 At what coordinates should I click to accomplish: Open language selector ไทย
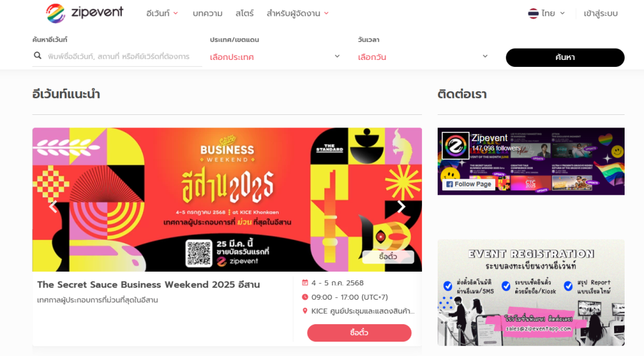(x=546, y=14)
